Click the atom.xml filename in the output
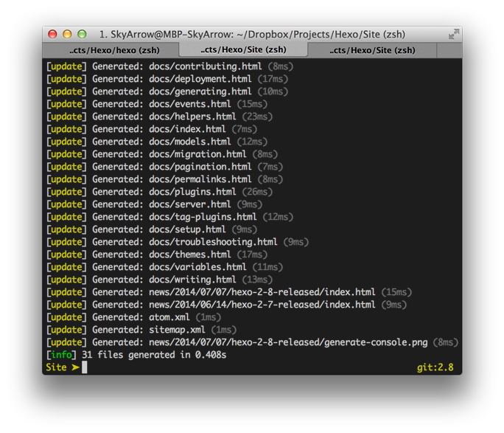The width and height of the screenshot is (504, 433). click(169, 317)
